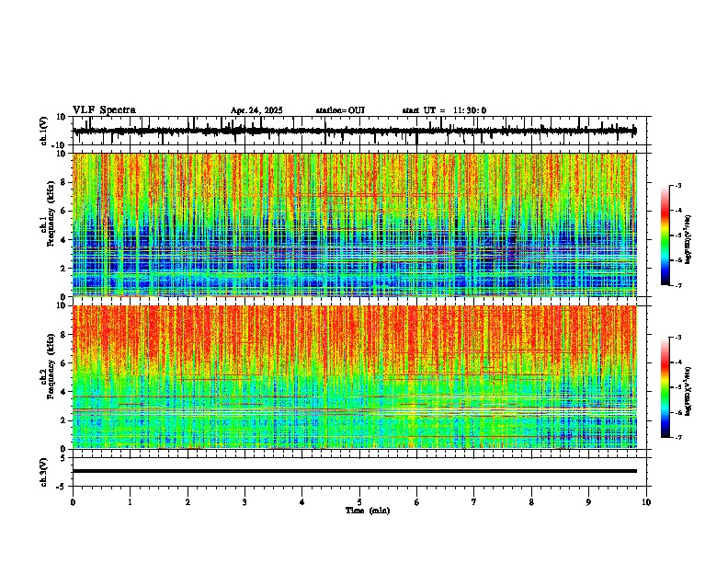Click the "-7" tick of ch.2 color bar

pos(678,437)
